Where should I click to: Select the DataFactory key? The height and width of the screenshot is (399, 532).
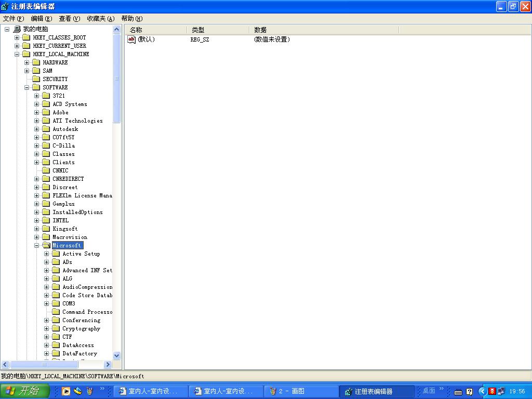coord(79,353)
